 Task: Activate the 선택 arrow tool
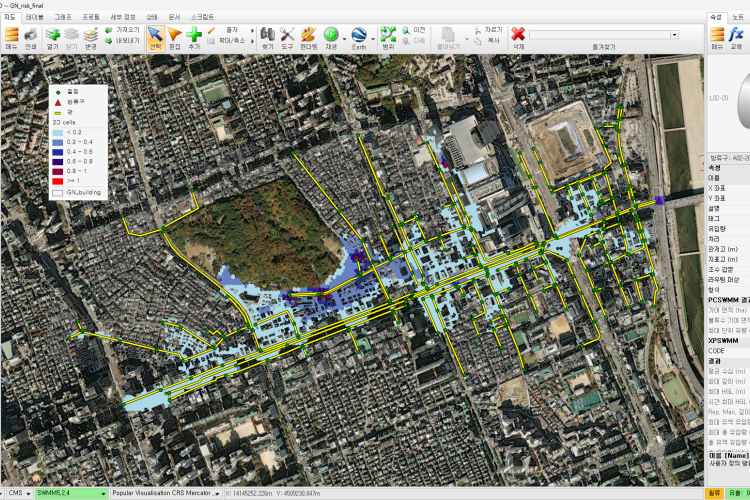tap(155, 38)
